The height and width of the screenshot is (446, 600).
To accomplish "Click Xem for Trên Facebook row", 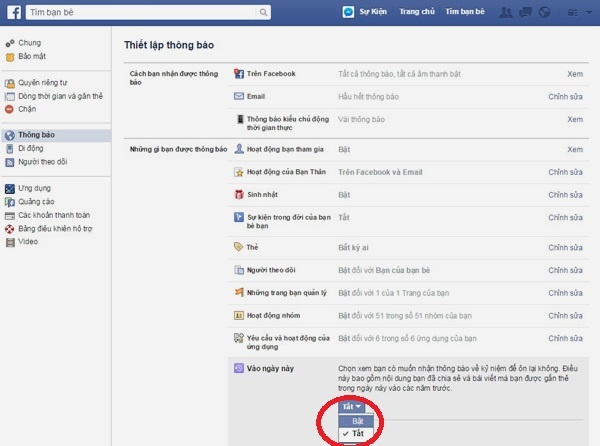I will 575,74.
